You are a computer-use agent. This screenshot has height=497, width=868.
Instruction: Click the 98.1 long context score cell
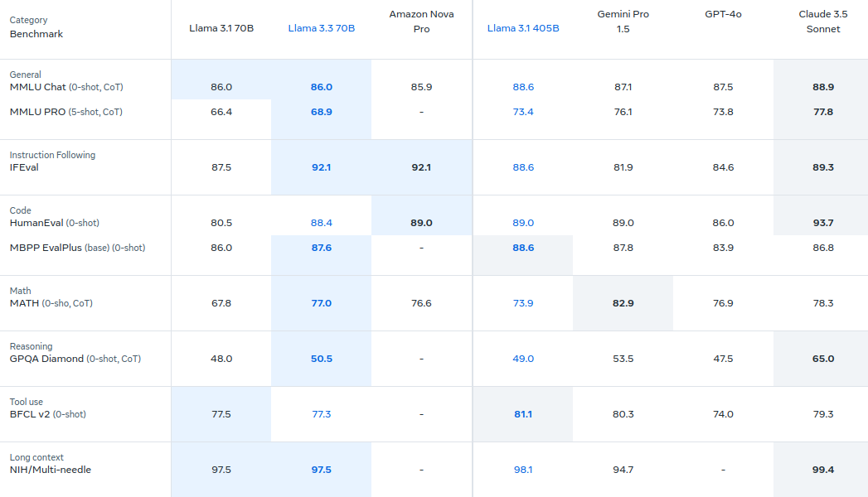click(522, 469)
